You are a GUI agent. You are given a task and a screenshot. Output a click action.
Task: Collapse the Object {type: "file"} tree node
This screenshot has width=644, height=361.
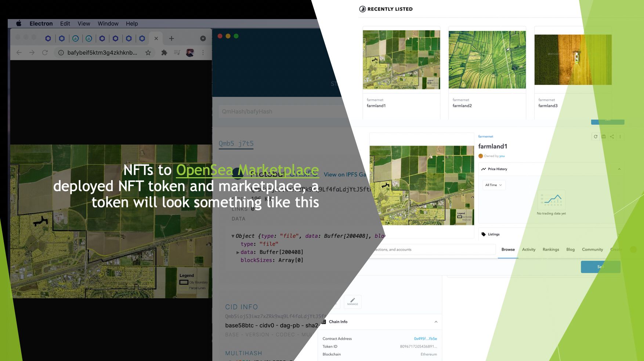(233, 236)
